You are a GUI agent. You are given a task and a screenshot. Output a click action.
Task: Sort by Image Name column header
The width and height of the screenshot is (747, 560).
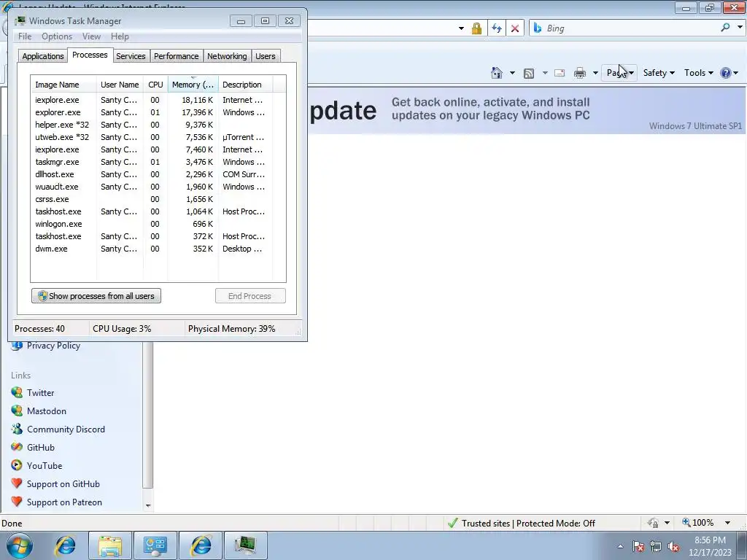tap(63, 85)
